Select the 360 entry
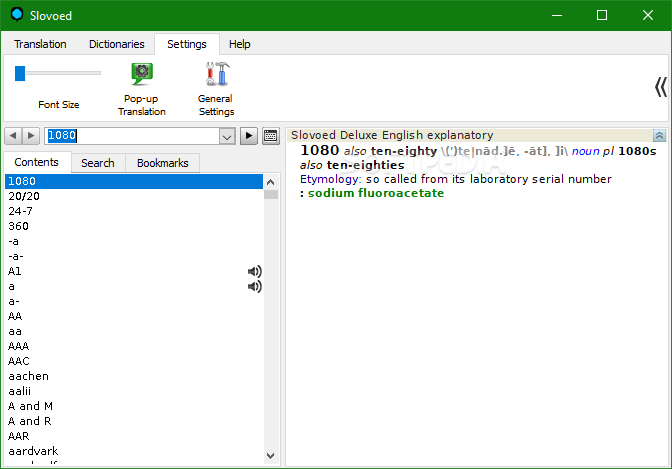The image size is (672, 469). click(134, 226)
